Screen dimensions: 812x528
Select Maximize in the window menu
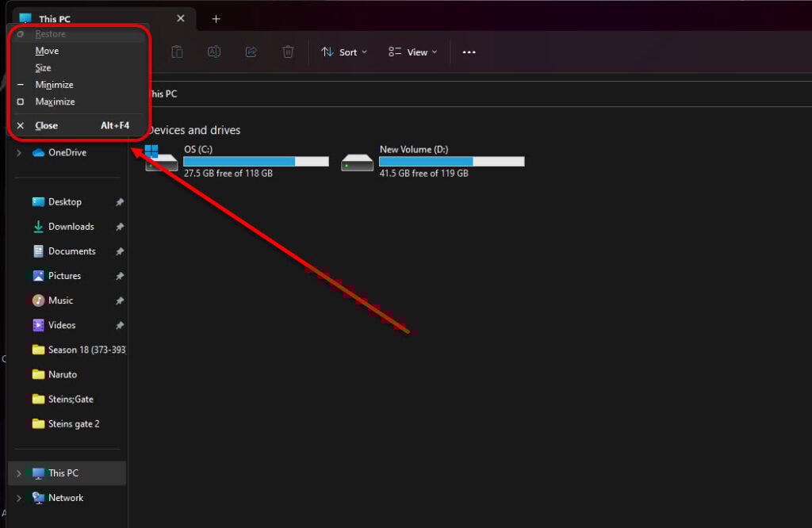[55, 101]
